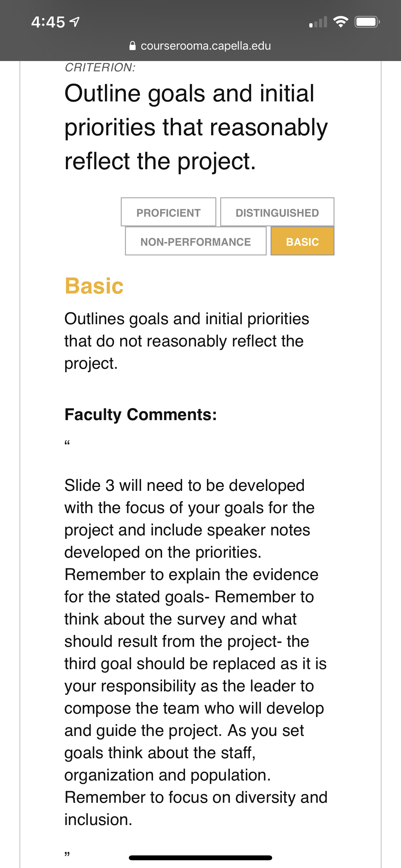Tap the closing quotation mark icon
The width and height of the screenshot is (401, 868).
coord(67,854)
